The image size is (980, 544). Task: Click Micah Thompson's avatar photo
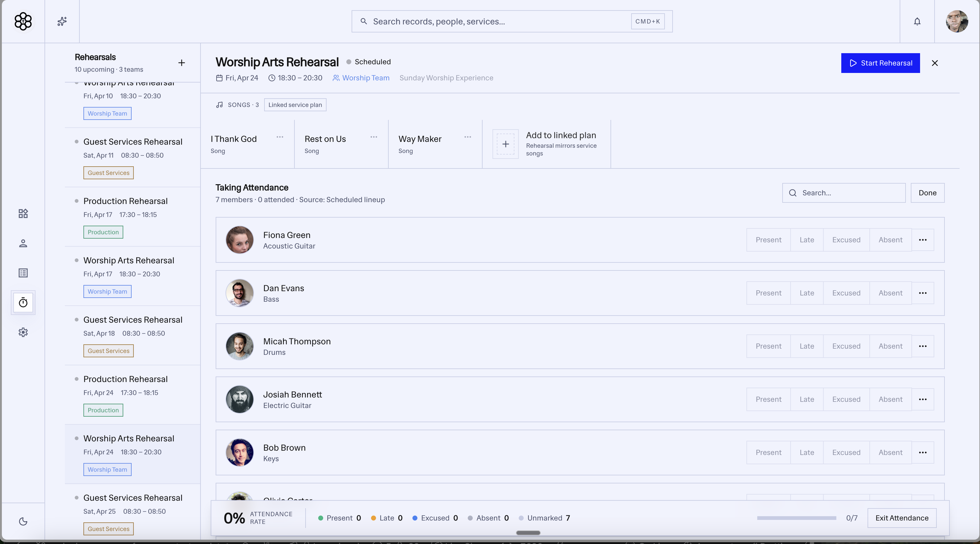point(240,346)
